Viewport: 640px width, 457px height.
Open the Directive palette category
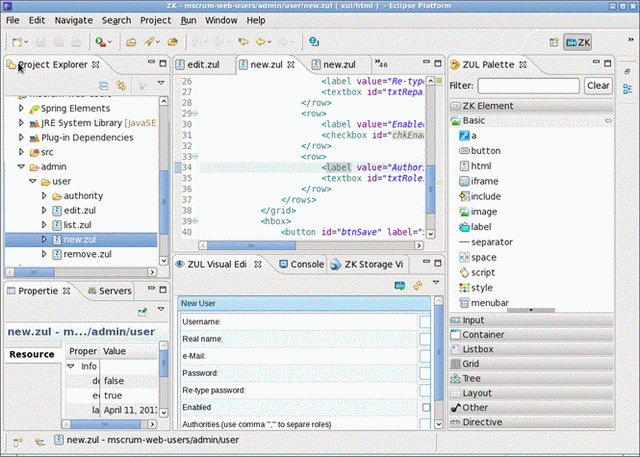click(531, 422)
